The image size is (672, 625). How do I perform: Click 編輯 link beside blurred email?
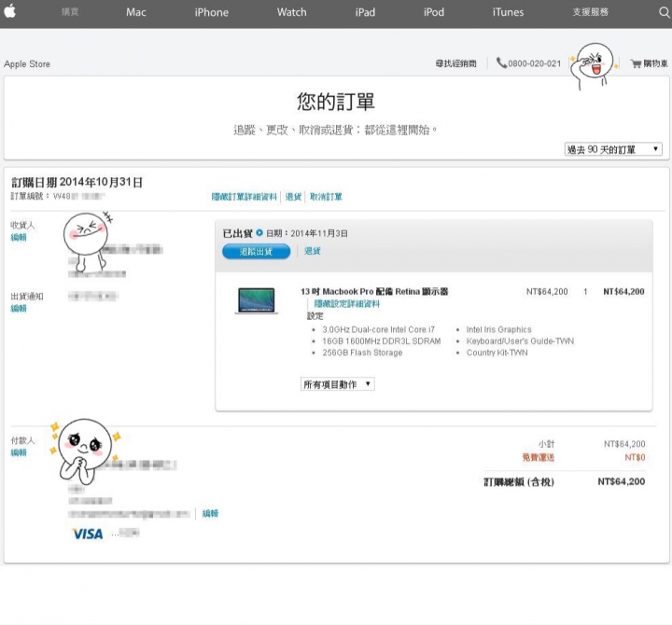pos(210,513)
